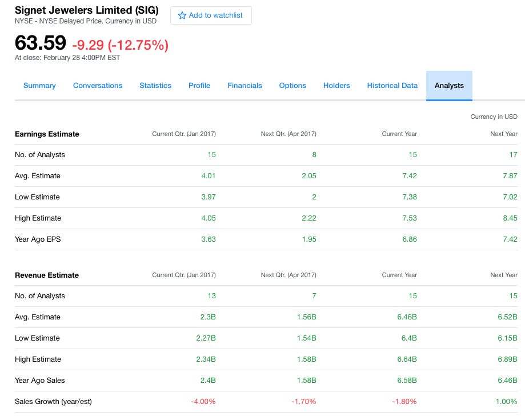Click revenue High Estimate 2.34B

pyautogui.click(x=206, y=359)
